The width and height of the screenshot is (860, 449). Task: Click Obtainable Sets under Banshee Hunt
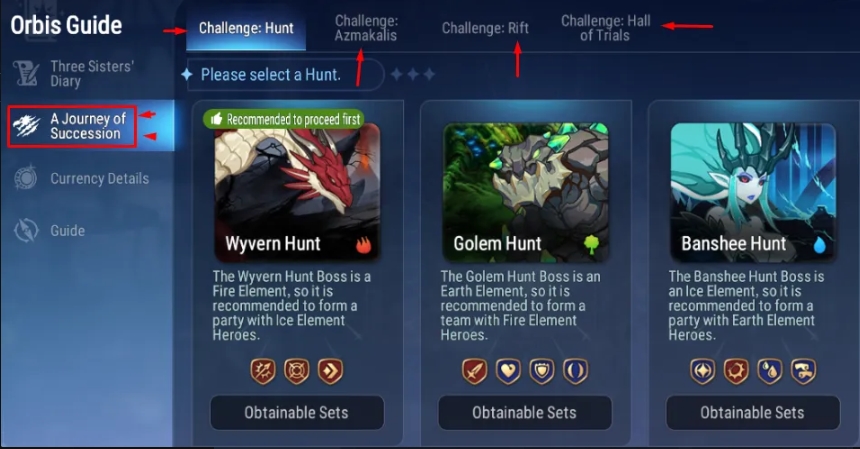point(752,412)
